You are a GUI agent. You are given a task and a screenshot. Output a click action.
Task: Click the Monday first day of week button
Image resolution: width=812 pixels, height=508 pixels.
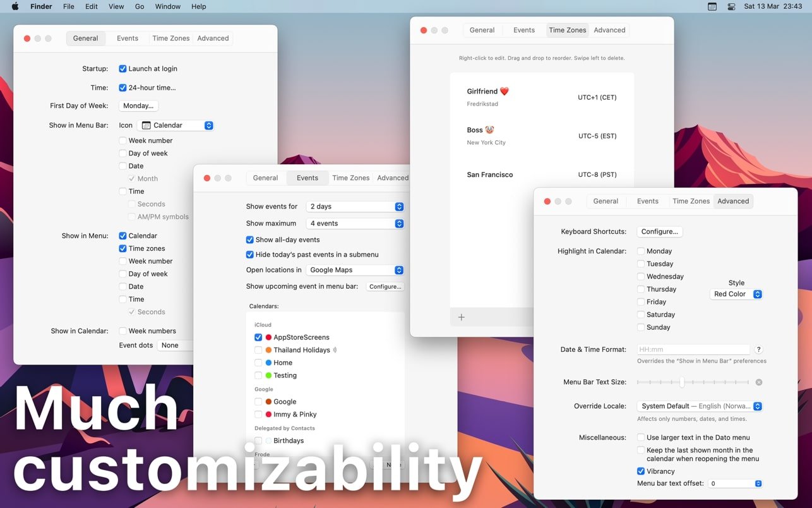click(x=138, y=106)
